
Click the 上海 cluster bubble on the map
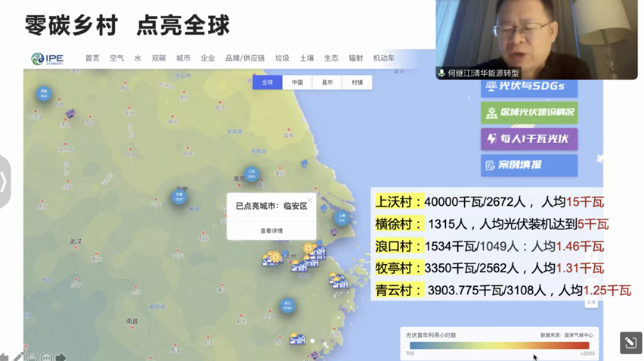(342, 218)
